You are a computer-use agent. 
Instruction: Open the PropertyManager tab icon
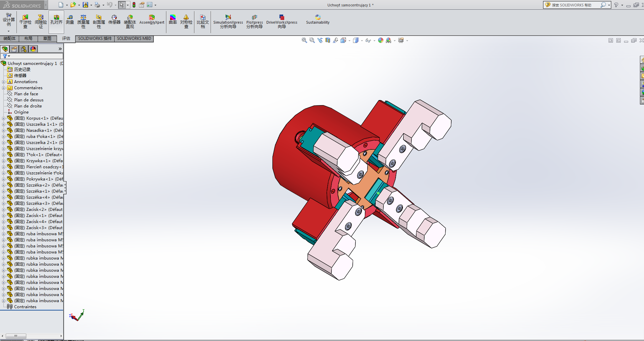pos(14,49)
